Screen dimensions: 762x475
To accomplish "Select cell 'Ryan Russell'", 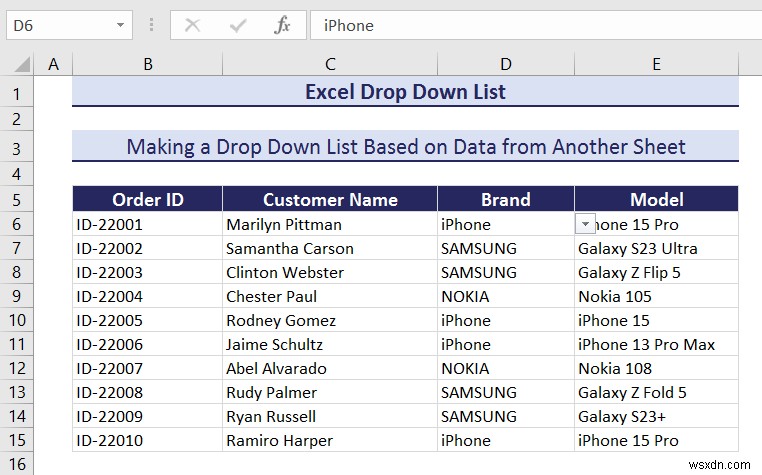I will [330, 416].
